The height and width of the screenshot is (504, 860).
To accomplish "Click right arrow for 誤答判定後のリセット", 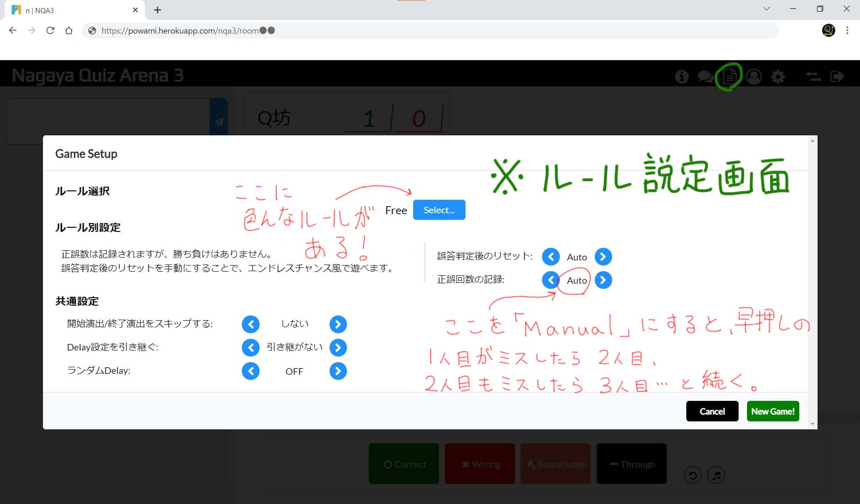I will pyautogui.click(x=603, y=257).
